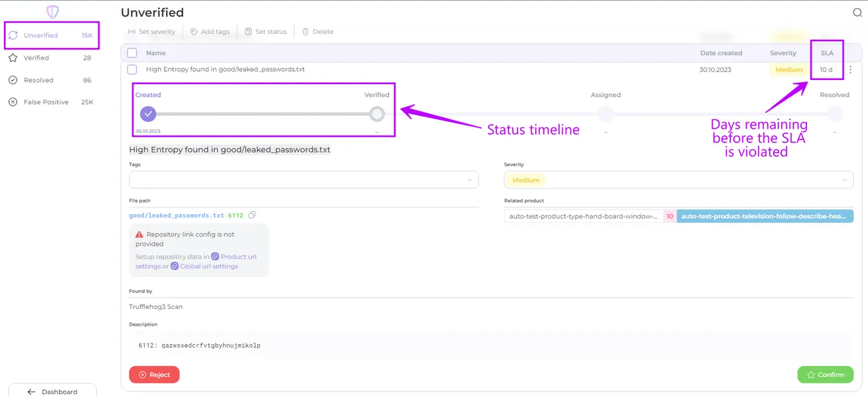Click the Verified step on status timeline
Screen dimensions: 868x397
[x=377, y=114]
